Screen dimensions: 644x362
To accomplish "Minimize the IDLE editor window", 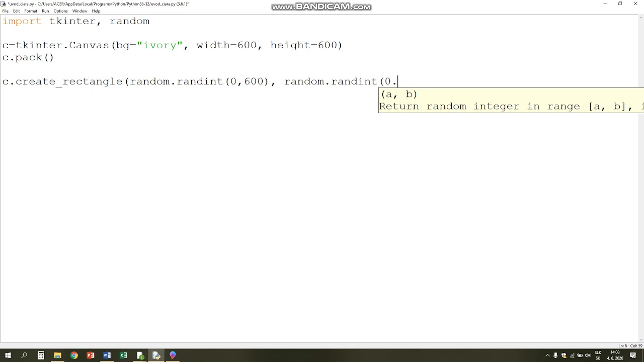I will point(605,4).
